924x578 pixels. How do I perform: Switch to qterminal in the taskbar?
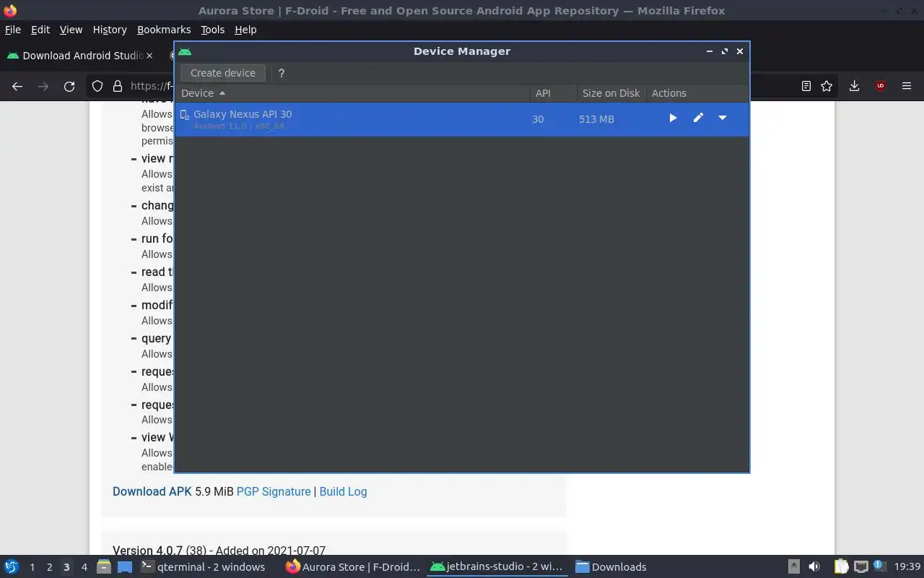coord(203,567)
